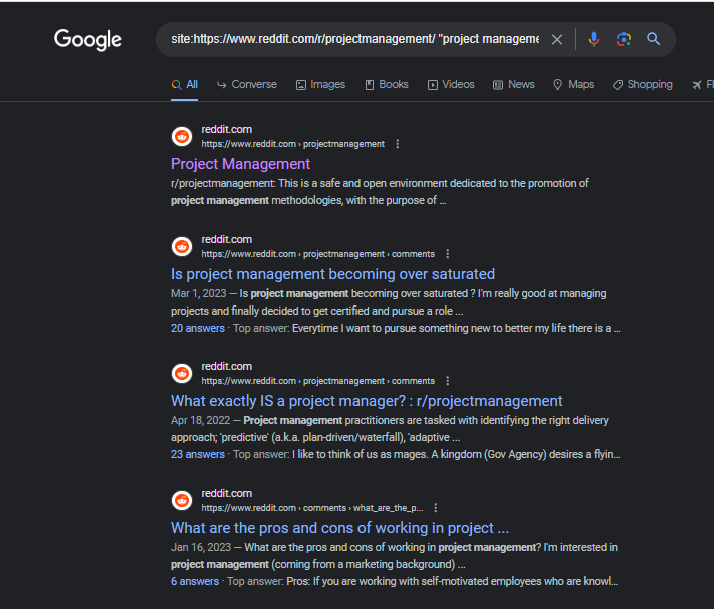
Task: Open the 20 answers link
Action: [x=198, y=329]
